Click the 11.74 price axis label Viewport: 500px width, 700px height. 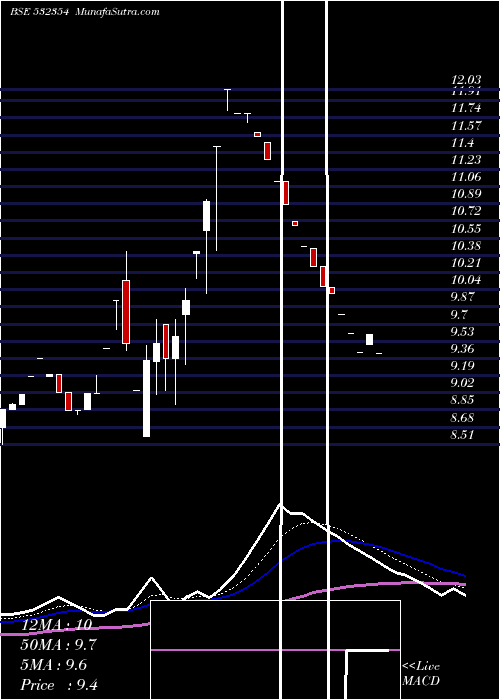click(x=466, y=108)
